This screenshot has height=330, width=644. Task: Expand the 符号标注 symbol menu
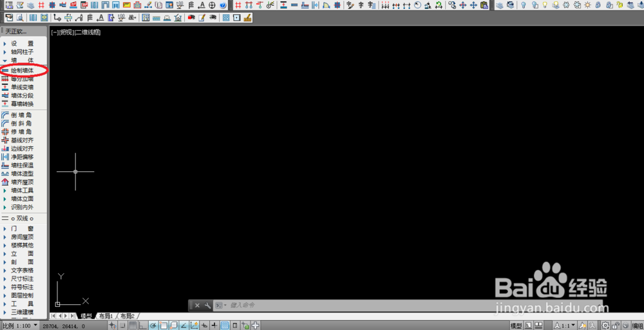[x=23, y=287]
